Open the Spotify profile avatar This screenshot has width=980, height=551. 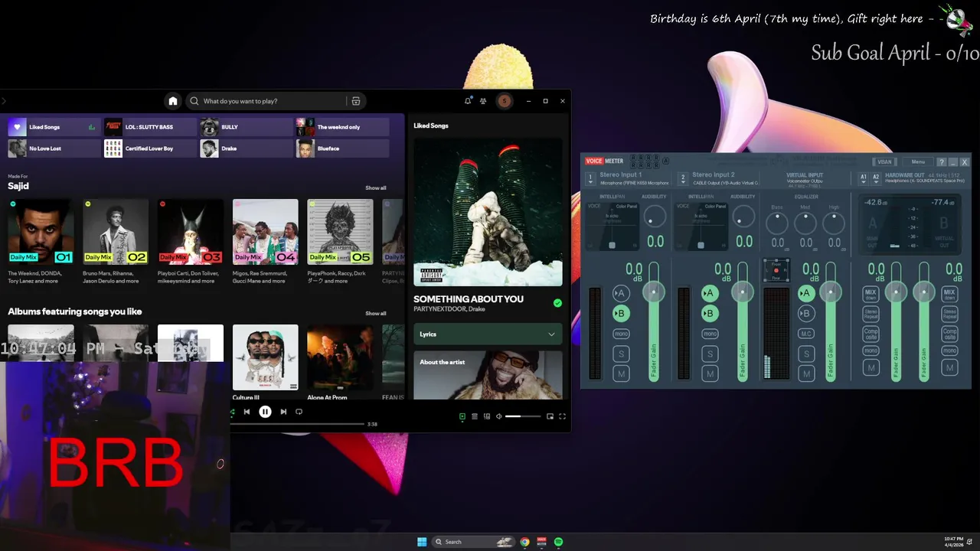click(504, 101)
